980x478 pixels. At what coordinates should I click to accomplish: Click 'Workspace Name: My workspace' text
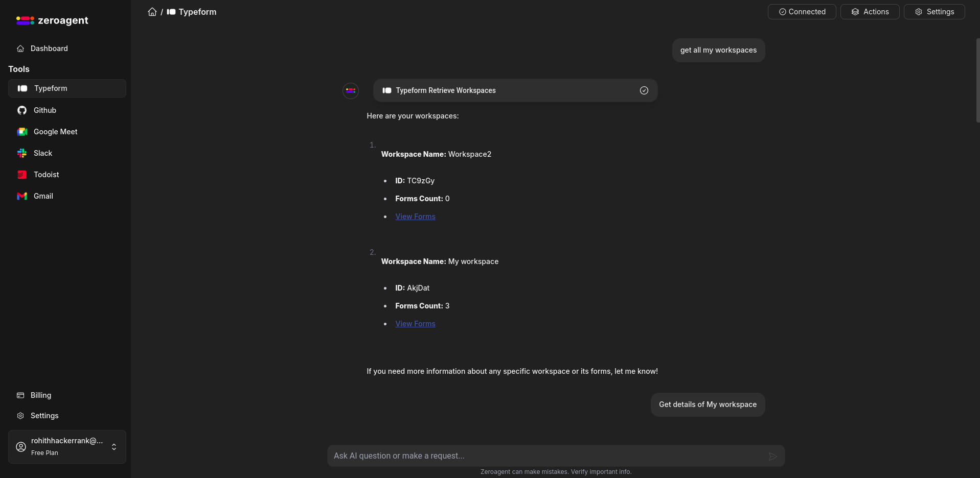[x=440, y=261]
